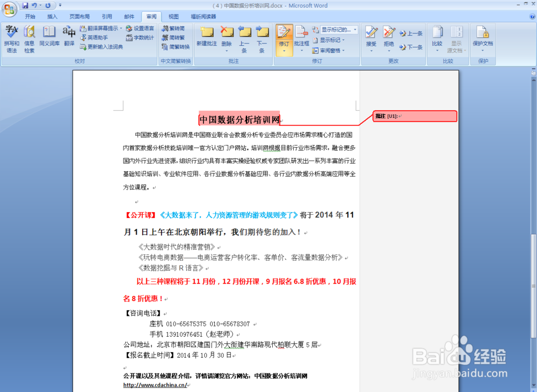
Task: Save document with the quick access icon
Action: tap(25, 5)
